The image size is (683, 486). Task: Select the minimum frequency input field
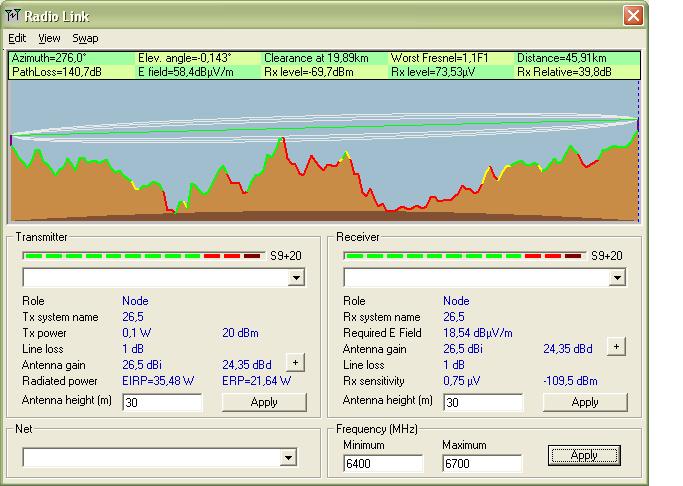[x=383, y=463]
